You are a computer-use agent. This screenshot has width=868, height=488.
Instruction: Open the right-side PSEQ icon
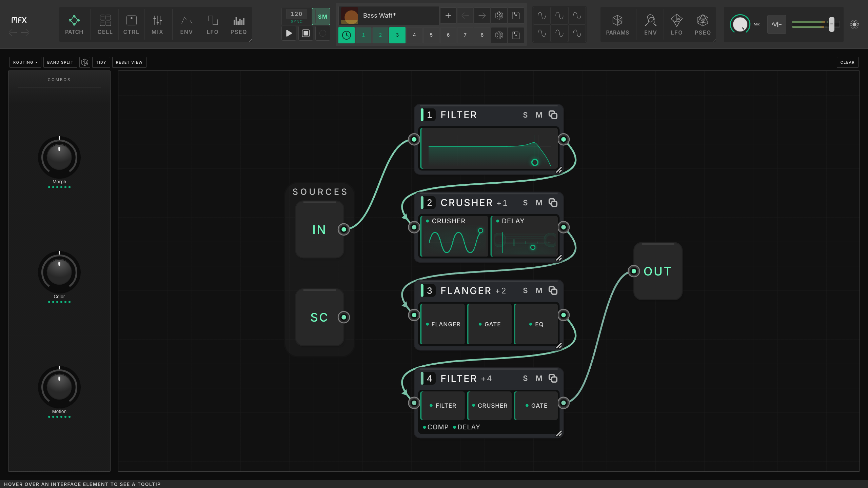point(703,25)
